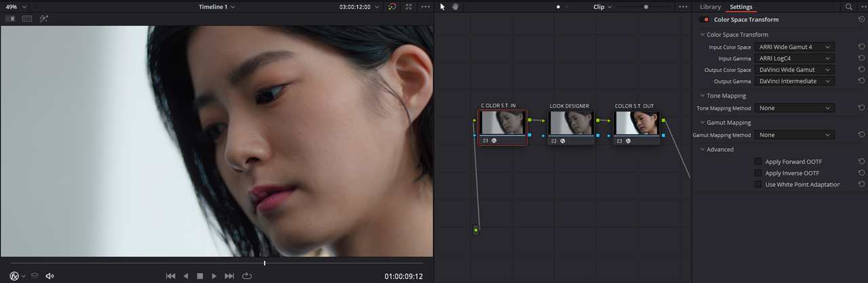Collapse Advanced section
The image size is (868, 283).
[x=703, y=149]
